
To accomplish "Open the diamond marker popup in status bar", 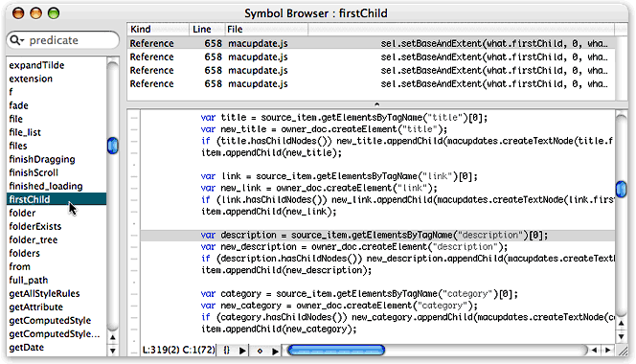I will coord(260,351).
